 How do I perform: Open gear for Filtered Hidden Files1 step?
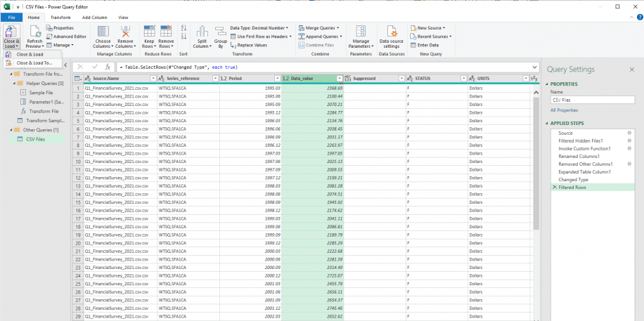(629, 140)
